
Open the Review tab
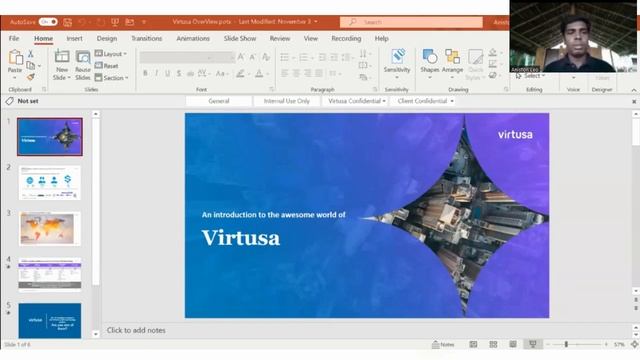(x=280, y=38)
